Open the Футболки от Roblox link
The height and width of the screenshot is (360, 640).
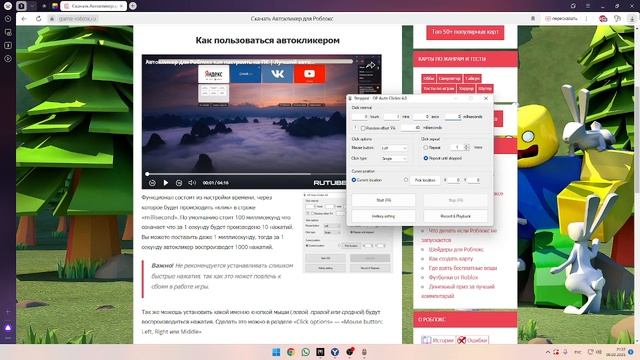pyautogui.click(x=453, y=278)
